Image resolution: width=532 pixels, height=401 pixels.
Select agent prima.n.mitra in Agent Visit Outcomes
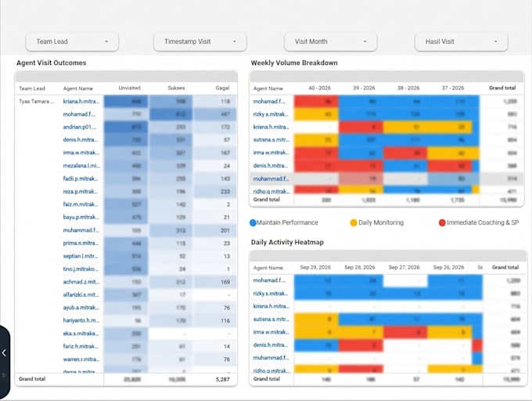(x=81, y=243)
